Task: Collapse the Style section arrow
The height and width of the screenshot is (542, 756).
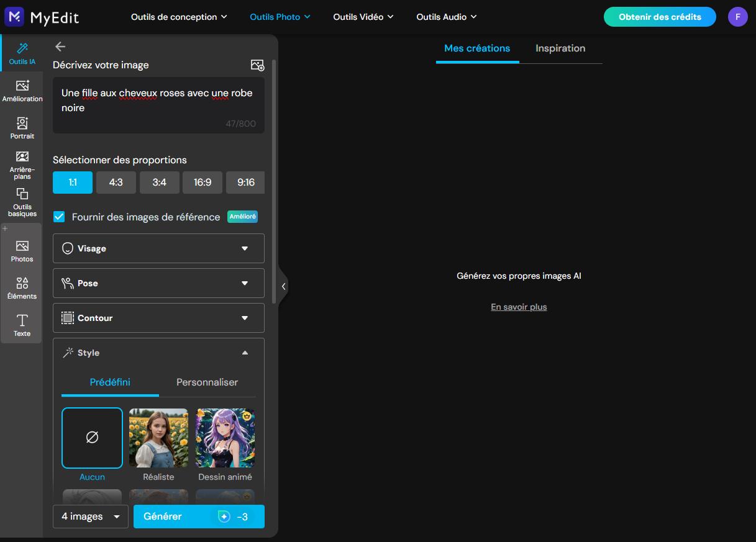Action: point(245,353)
